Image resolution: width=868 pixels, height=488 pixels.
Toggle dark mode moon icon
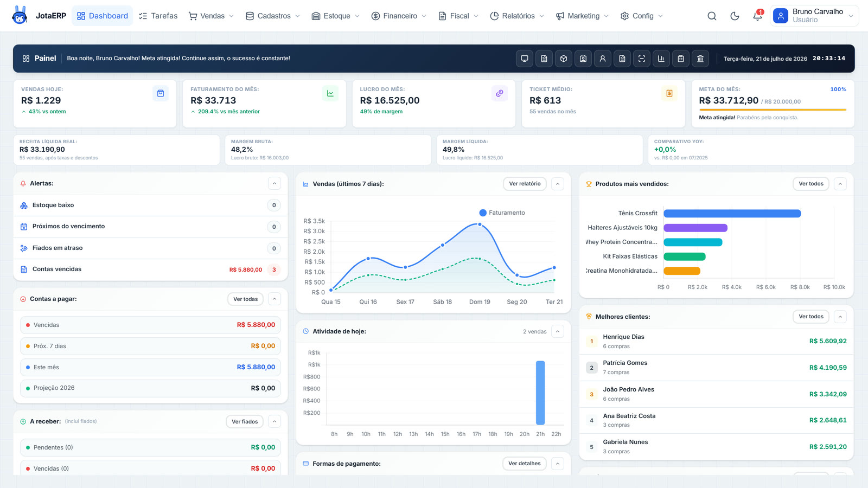(x=735, y=16)
